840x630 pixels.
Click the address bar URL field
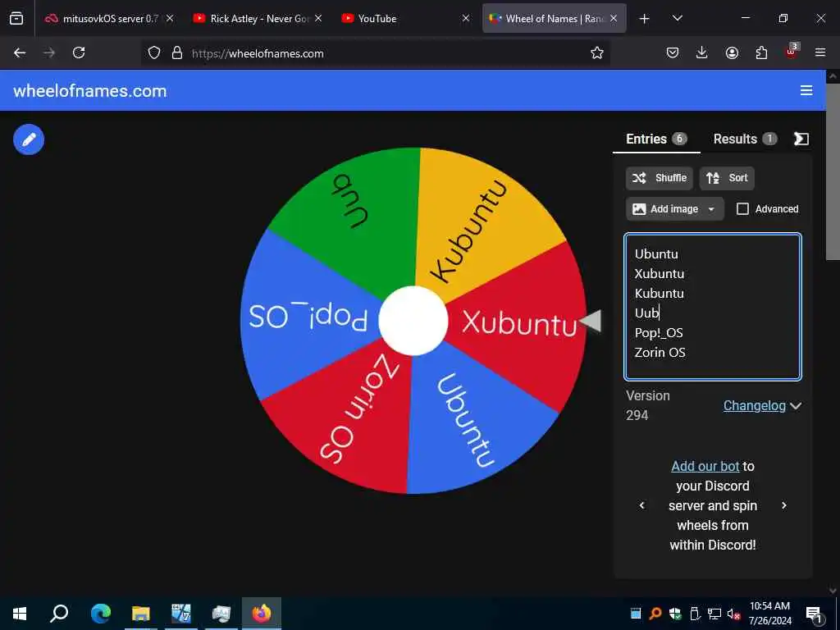tap(375, 53)
